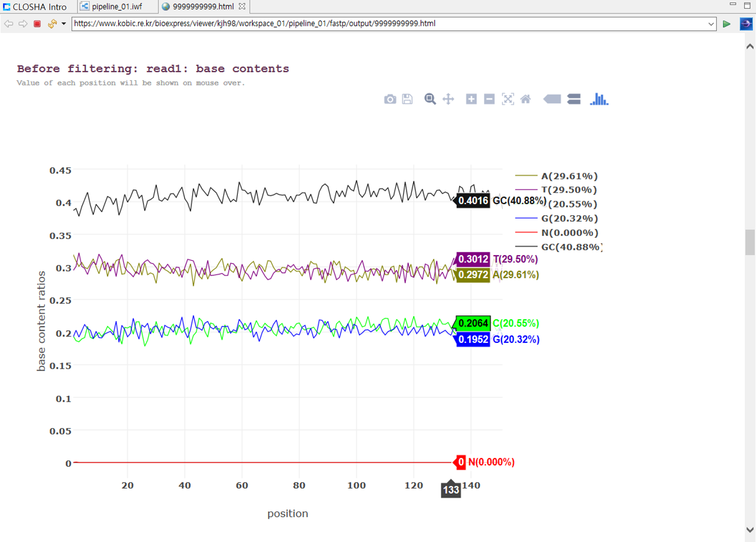The width and height of the screenshot is (756, 542).
Task: Open the URL address bar dropdown
Action: click(711, 24)
